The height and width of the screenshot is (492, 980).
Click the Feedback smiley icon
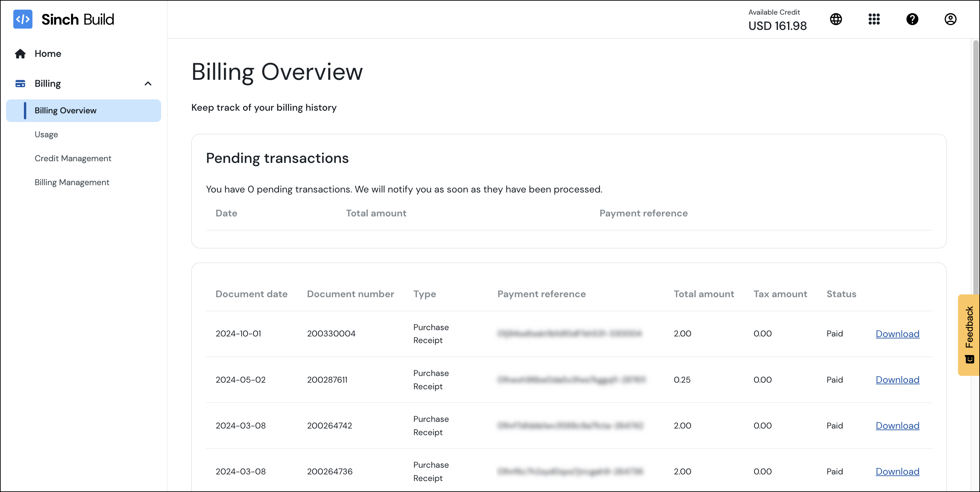coord(969,359)
